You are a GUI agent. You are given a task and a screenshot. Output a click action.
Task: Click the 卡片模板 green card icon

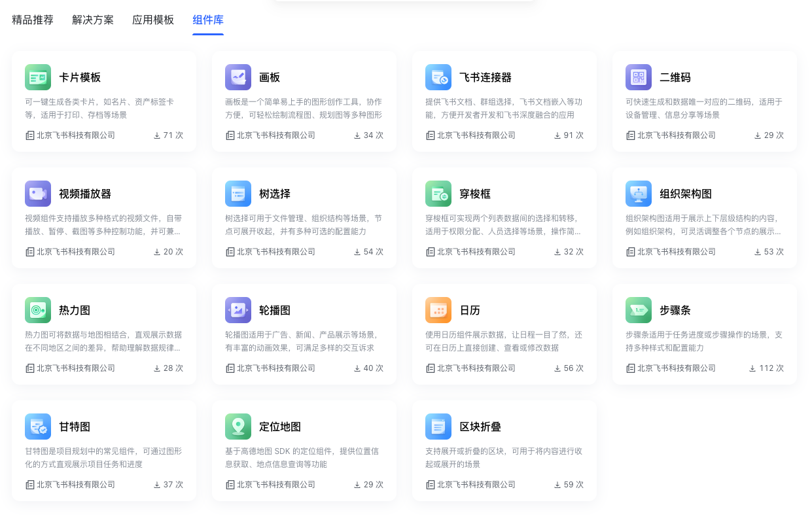click(38, 77)
